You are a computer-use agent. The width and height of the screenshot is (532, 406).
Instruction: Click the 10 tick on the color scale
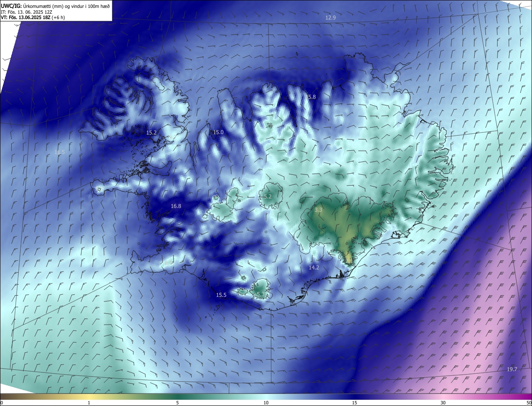266,403
